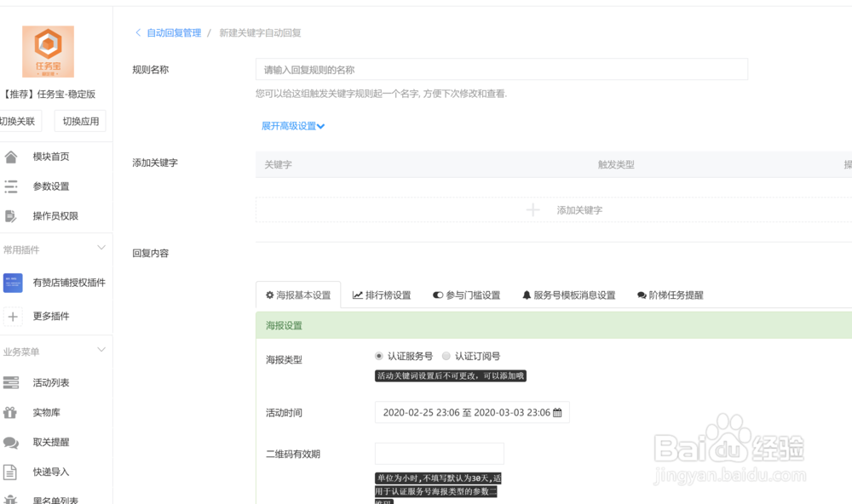Screen dimensions: 852x504
Task: Click the 切换应用 button
Action: pyautogui.click(x=78, y=121)
